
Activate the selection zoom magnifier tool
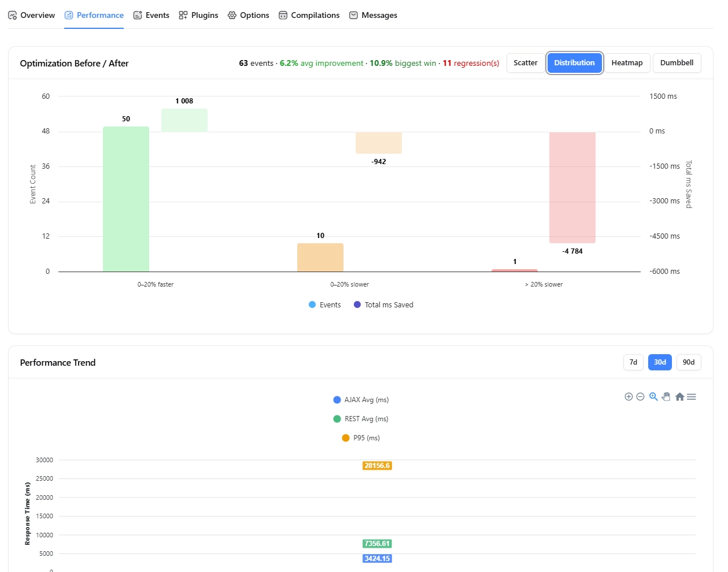[x=653, y=397]
